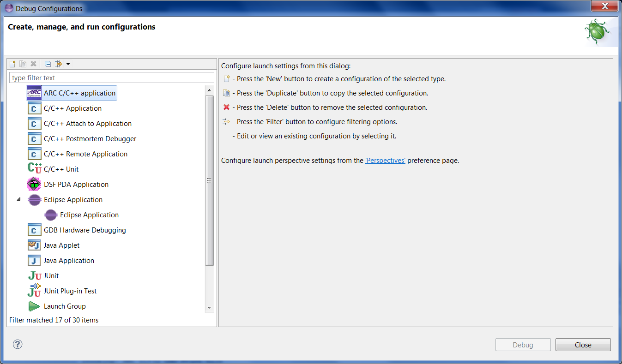
Task: Click the icon beside C/C++ Postmortem Debugger
Action: pyautogui.click(x=34, y=138)
